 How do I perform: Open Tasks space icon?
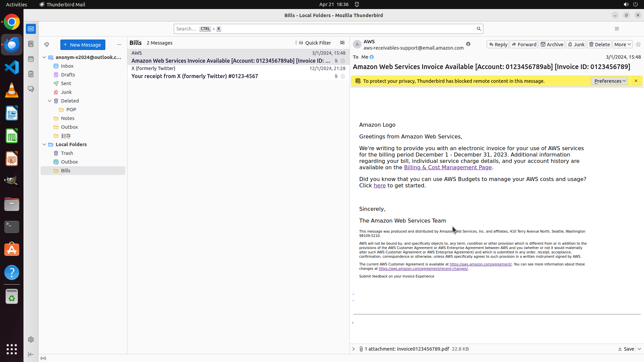coord(31,74)
